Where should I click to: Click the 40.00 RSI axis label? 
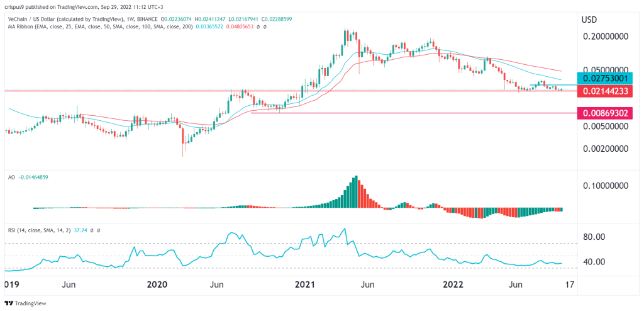[593, 262]
